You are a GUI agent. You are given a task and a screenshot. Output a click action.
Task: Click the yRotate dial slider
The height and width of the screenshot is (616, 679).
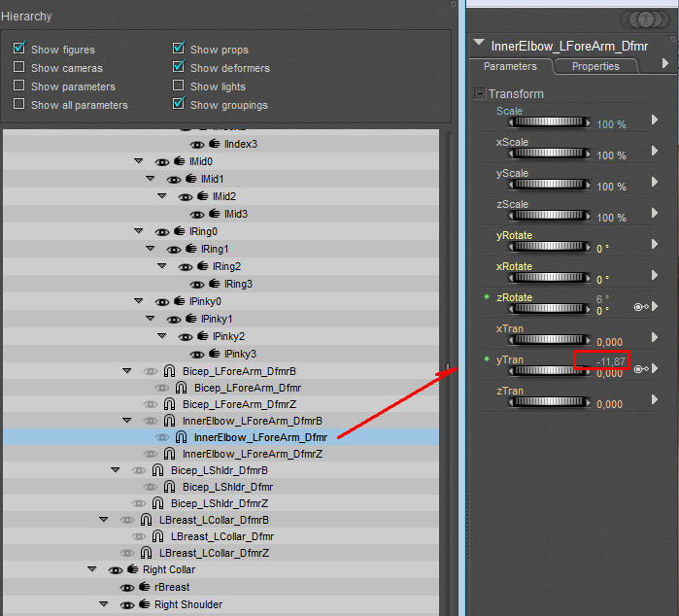tap(549, 247)
